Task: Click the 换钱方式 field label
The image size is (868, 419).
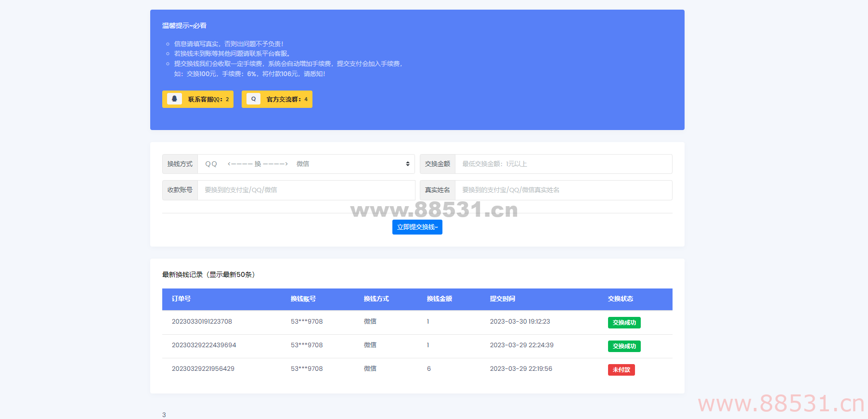Action: tap(180, 164)
